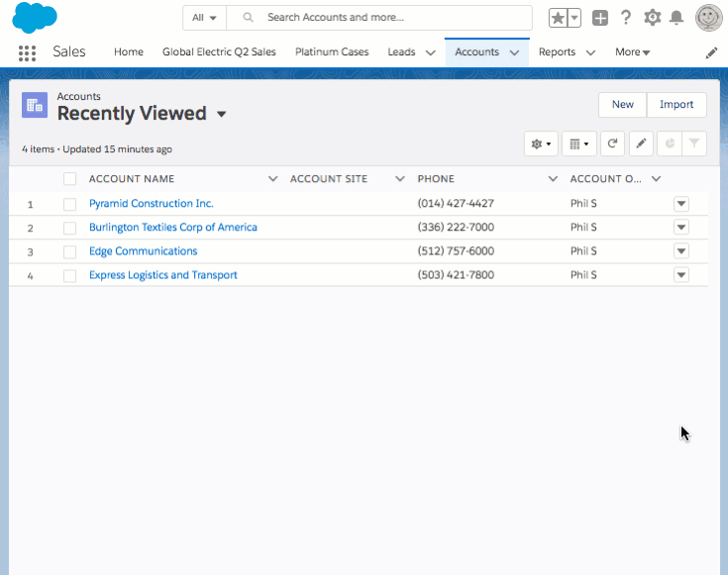Switch to the Leads tab
Screen dimensions: 728x575
[401, 52]
